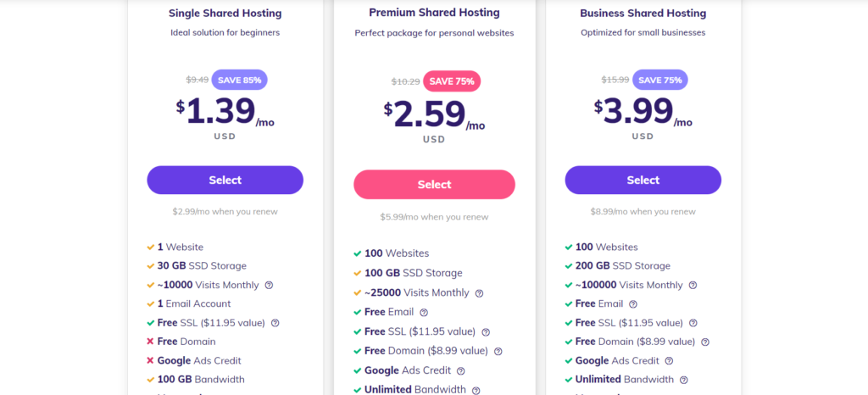Open help icon beside Business Free Domain
Image resolution: width=868 pixels, height=395 pixels.
tap(705, 342)
